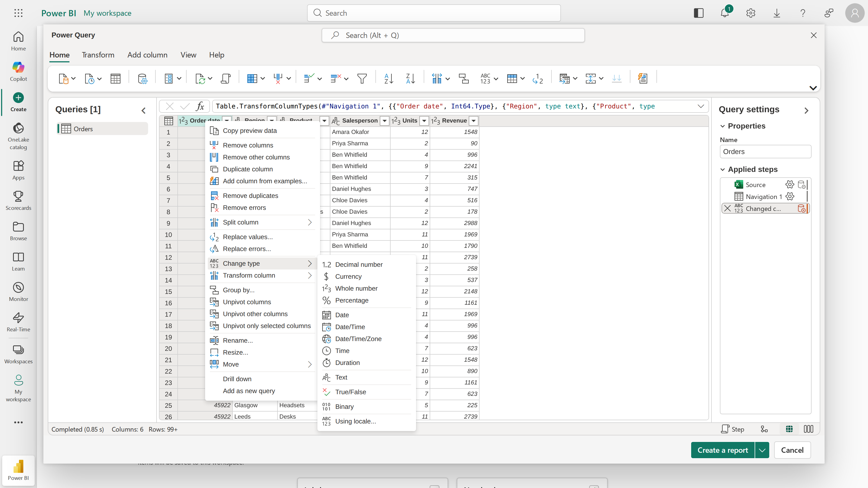Open data source settings from the ribbon

click(142, 78)
